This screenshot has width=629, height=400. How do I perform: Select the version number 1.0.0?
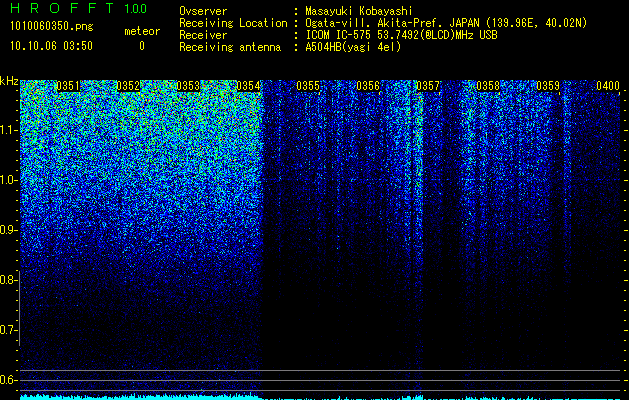[136, 9]
